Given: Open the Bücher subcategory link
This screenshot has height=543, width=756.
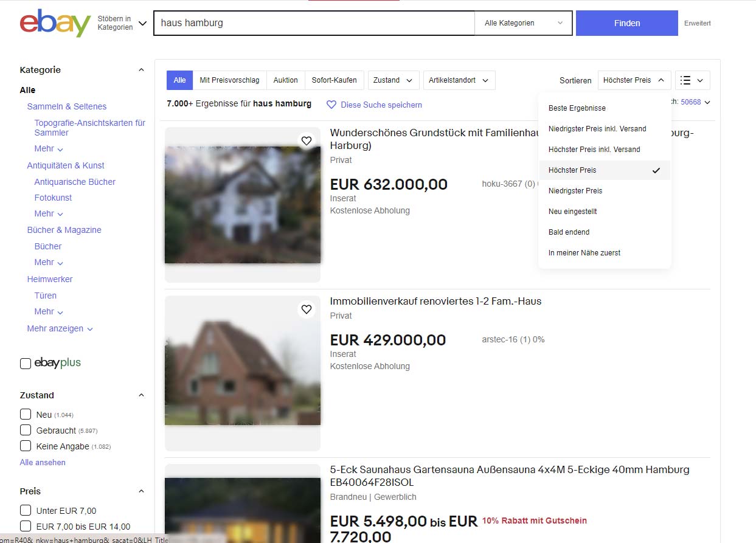Looking at the screenshot, I should tap(48, 246).
